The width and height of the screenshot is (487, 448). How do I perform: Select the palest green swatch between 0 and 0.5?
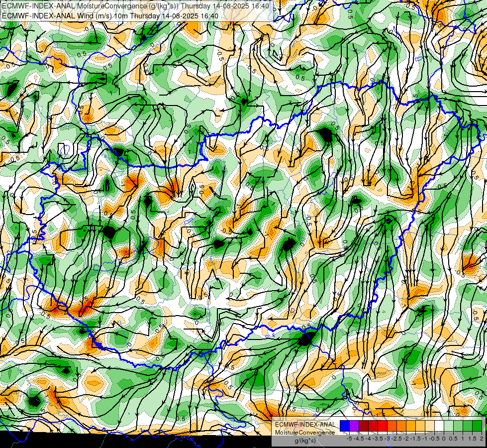tap(449, 426)
